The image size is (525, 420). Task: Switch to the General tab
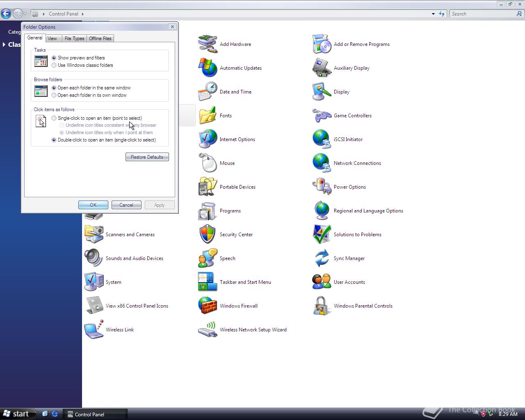click(x=35, y=38)
